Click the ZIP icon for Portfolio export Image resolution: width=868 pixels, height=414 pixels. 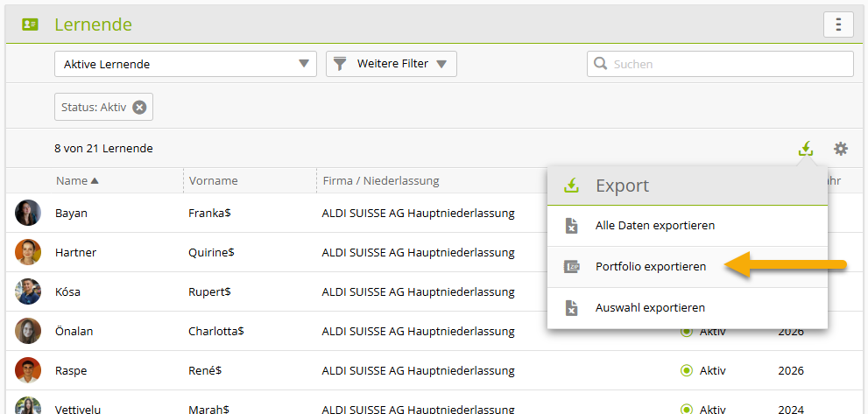click(x=571, y=267)
